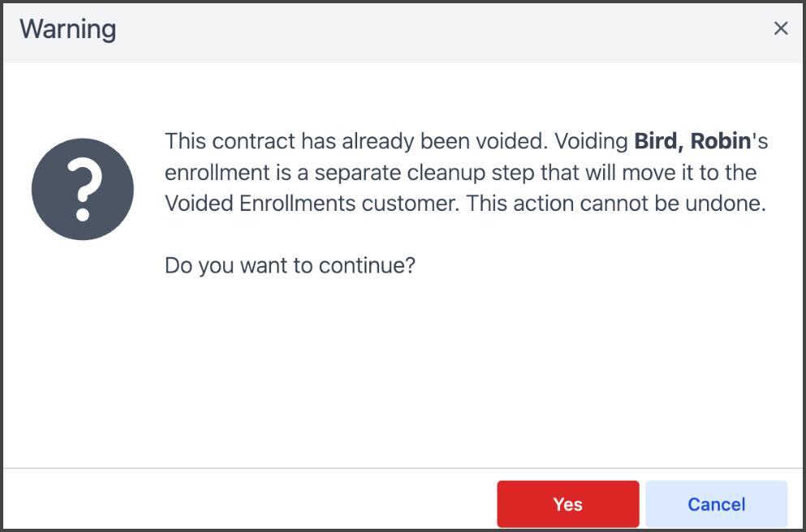Click 'This action cannot be undone' sentence

pyautogui.click(x=615, y=204)
